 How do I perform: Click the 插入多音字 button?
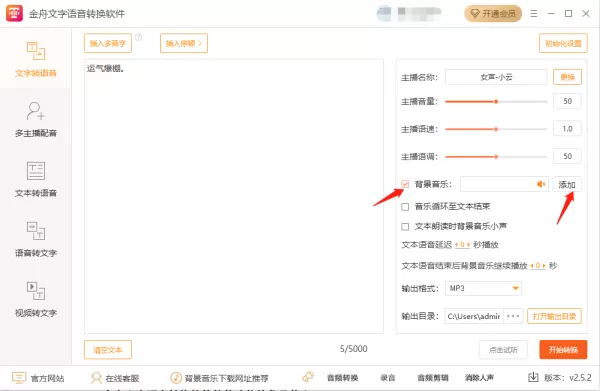tap(108, 43)
